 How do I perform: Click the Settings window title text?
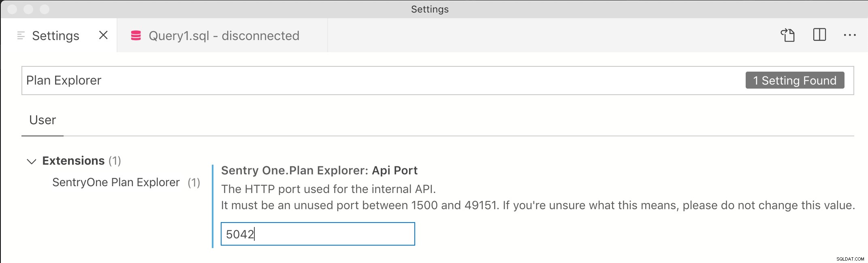pos(430,9)
